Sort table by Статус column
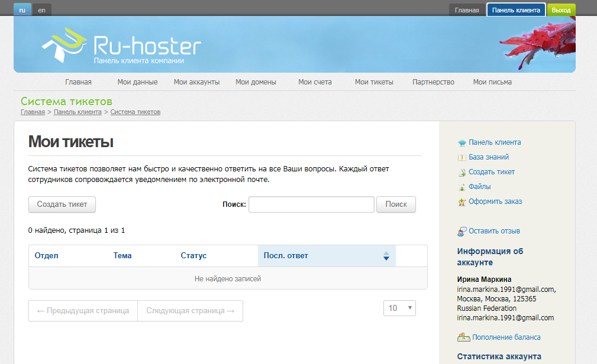 click(x=193, y=256)
